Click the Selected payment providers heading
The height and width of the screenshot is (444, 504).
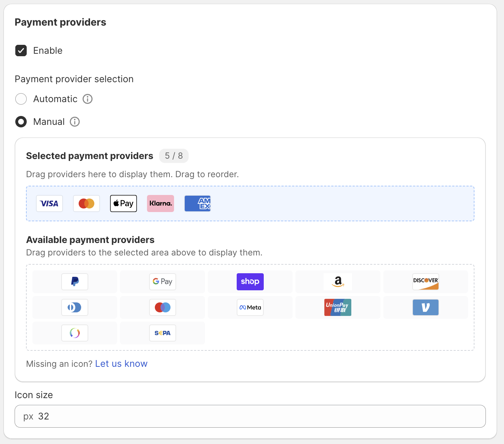(90, 156)
